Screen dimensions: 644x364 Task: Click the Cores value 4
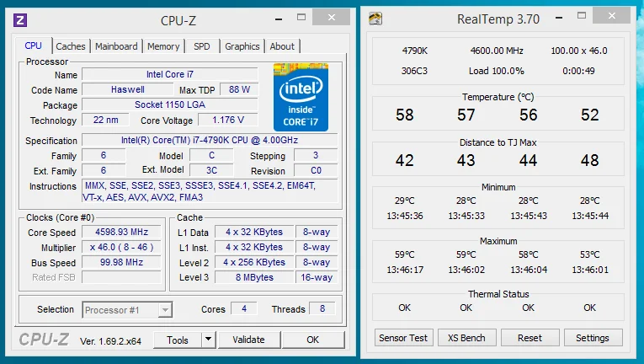pos(244,309)
